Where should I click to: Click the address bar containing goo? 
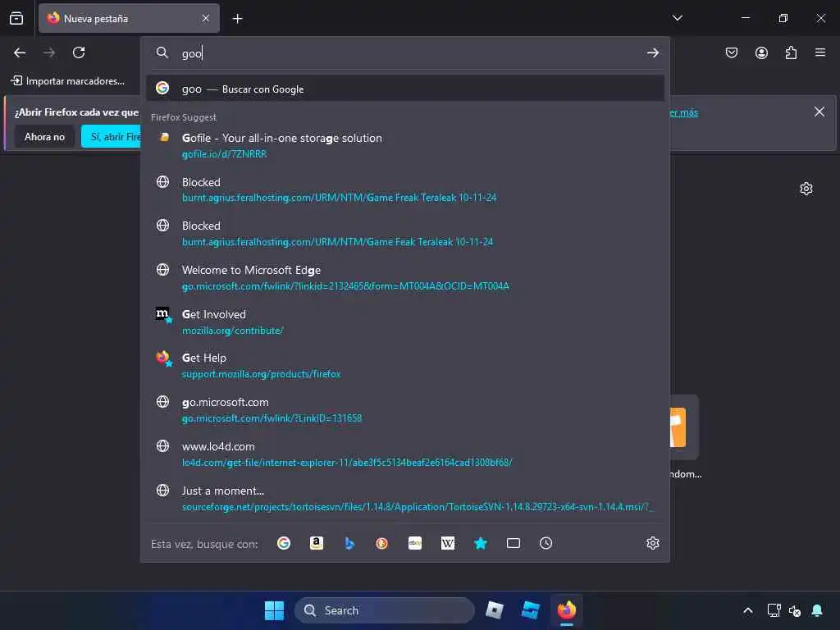coord(407,53)
